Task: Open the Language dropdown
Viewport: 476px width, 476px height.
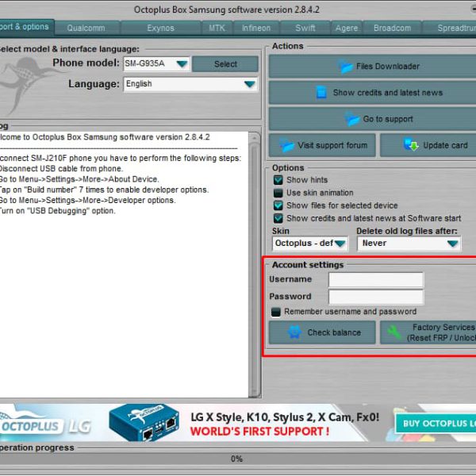Action: [x=250, y=84]
